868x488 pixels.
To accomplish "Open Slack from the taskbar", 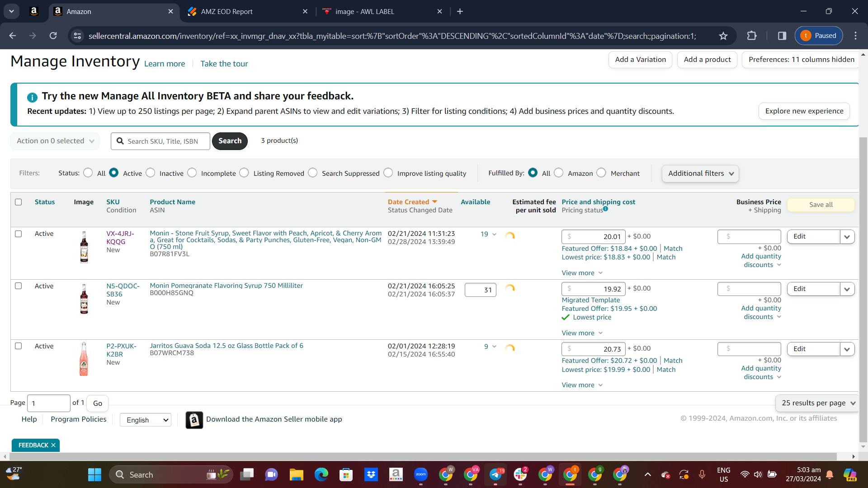I will tap(520, 474).
